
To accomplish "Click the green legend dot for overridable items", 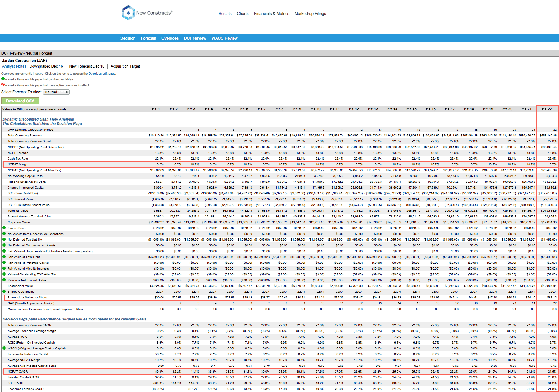I will (x=3, y=79).
